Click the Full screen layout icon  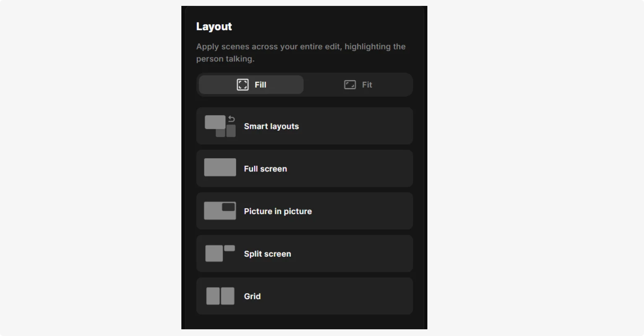pyautogui.click(x=220, y=167)
